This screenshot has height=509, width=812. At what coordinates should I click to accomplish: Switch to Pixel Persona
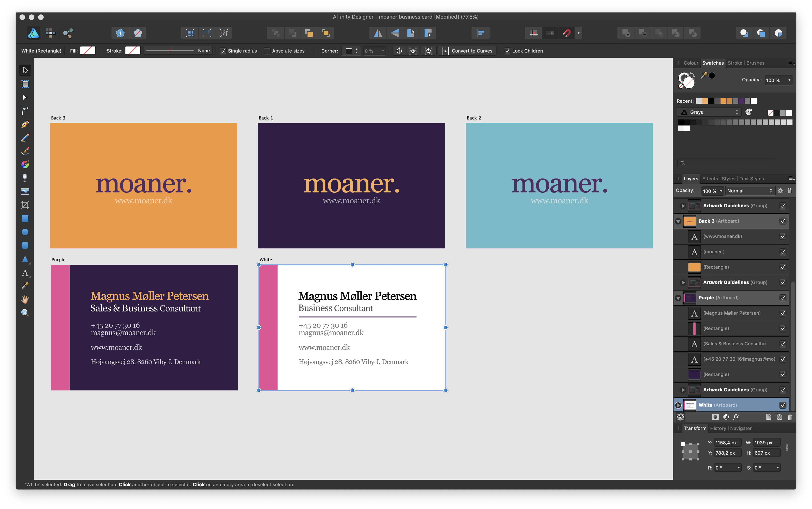[x=50, y=33]
